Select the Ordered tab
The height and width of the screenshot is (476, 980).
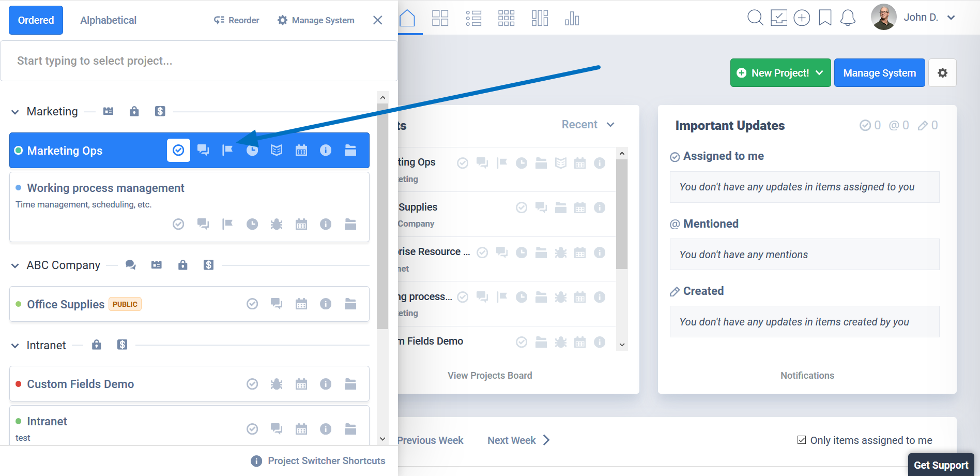36,20
